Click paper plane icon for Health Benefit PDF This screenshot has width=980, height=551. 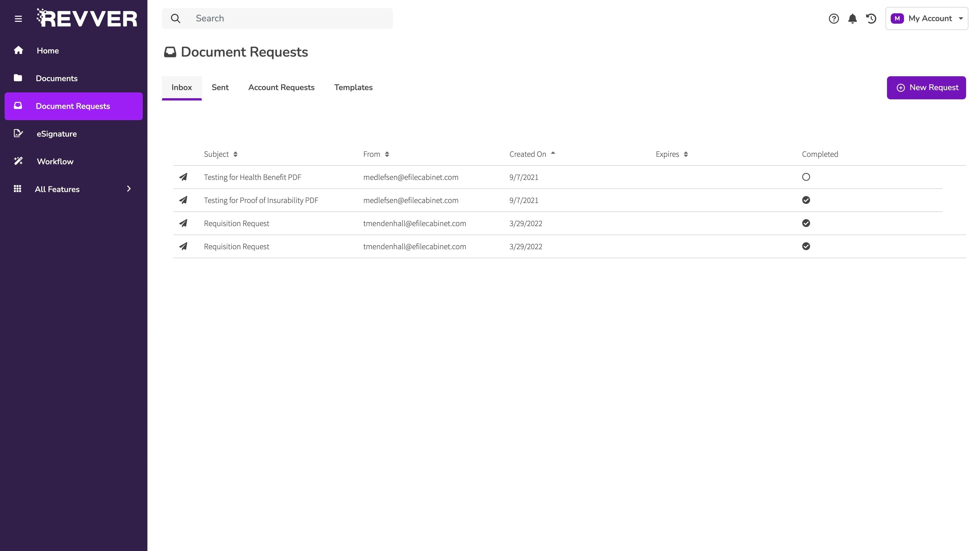point(183,177)
